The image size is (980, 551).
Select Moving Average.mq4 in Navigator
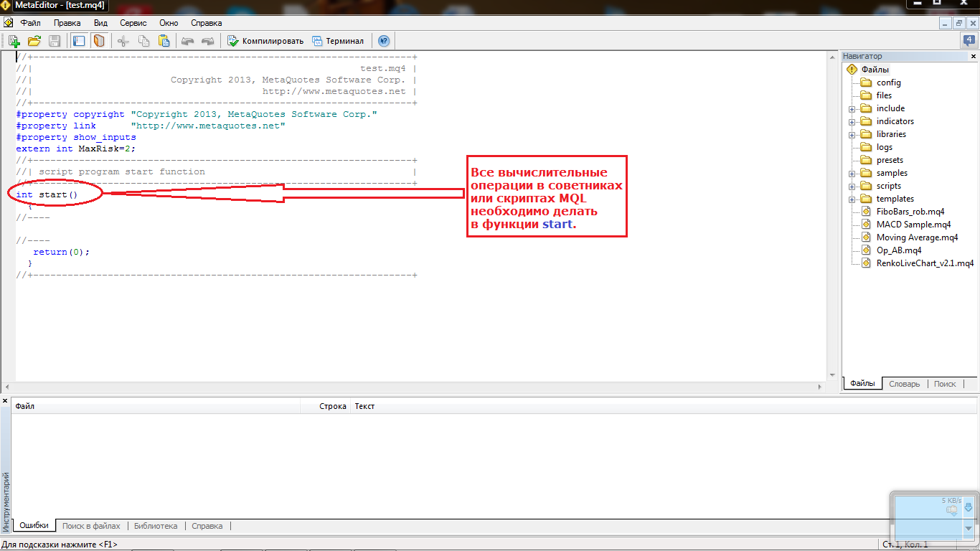(x=917, y=237)
